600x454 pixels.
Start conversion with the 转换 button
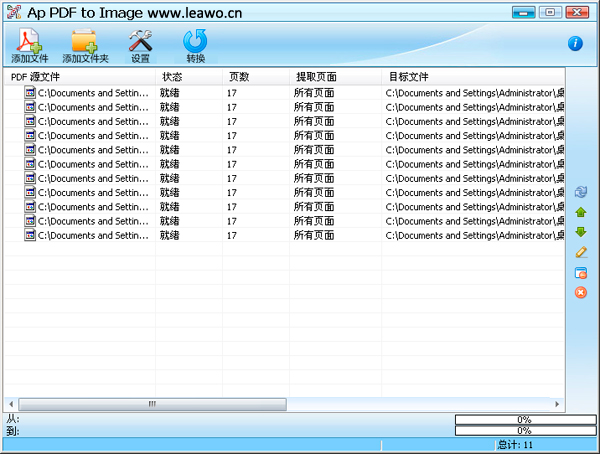tap(196, 46)
